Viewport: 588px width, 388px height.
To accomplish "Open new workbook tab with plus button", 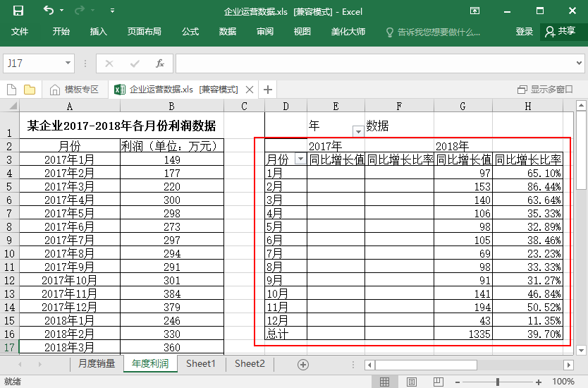I will click(x=268, y=90).
